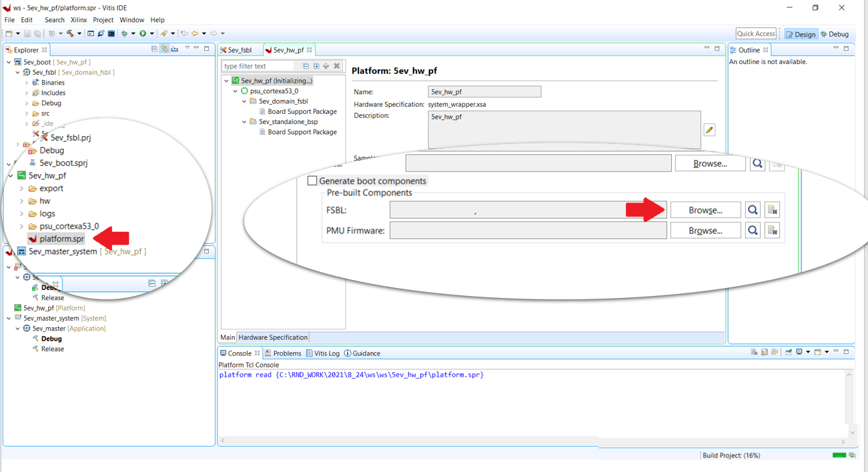The width and height of the screenshot is (868, 472).
Task: Switch to the Hardware Specification tab
Action: coord(273,337)
